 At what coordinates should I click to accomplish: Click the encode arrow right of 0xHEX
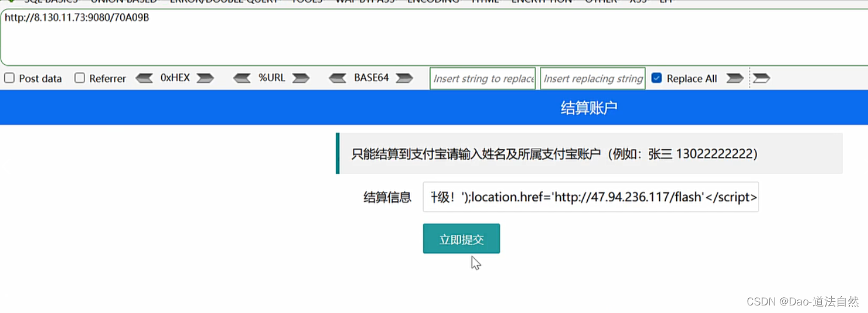point(205,78)
